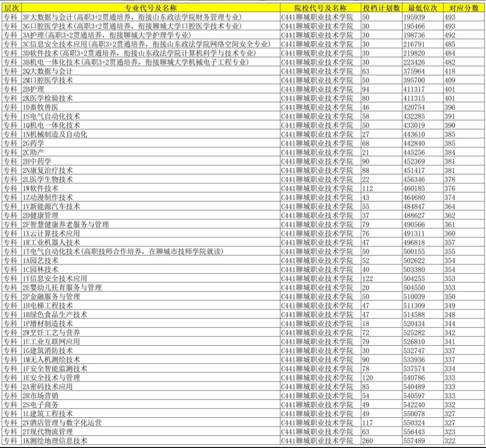
Task: Click the 1Q机电一体化技术 cell
Action: (x=151, y=125)
